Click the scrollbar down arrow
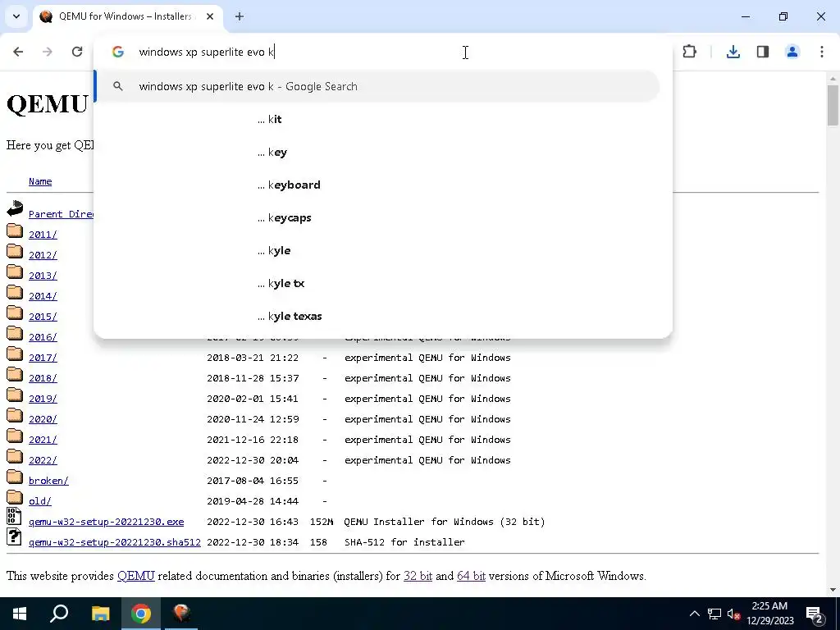 (833, 591)
